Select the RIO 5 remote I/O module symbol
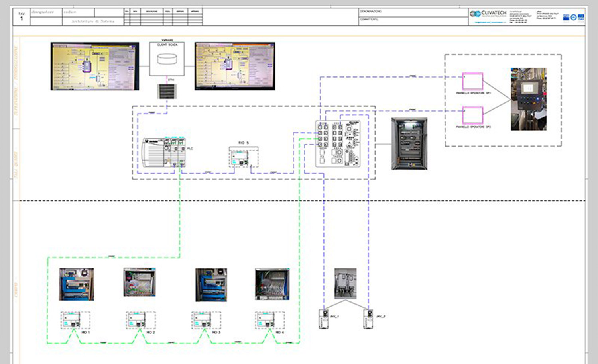Viewport: 598px width, 364px height. click(x=244, y=157)
